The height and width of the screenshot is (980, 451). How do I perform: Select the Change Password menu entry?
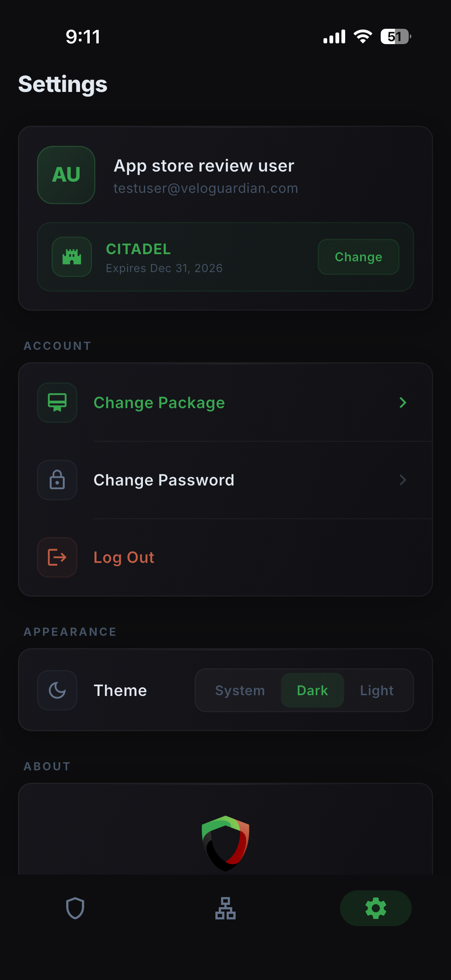click(x=164, y=480)
